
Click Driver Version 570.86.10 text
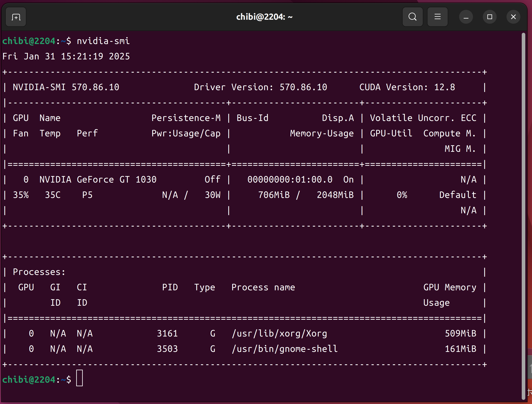pyautogui.click(x=260, y=87)
